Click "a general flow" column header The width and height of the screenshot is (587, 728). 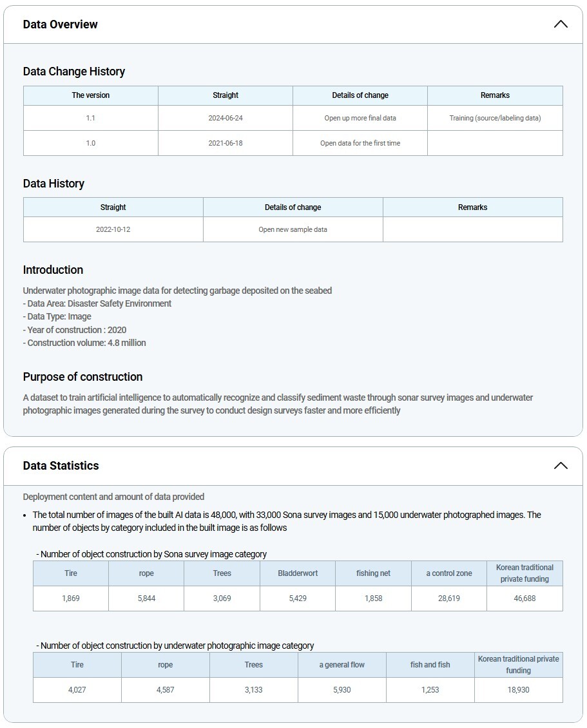pyautogui.click(x=342, y=665)
